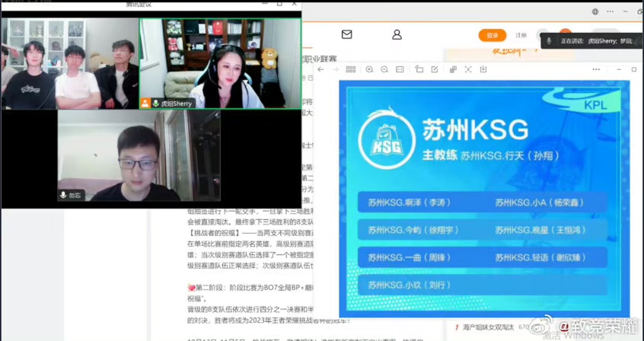This screenshot has height=341, width=644.
Task: Open browser three-dot menu in title bar
Action: [x=611, y=11]
